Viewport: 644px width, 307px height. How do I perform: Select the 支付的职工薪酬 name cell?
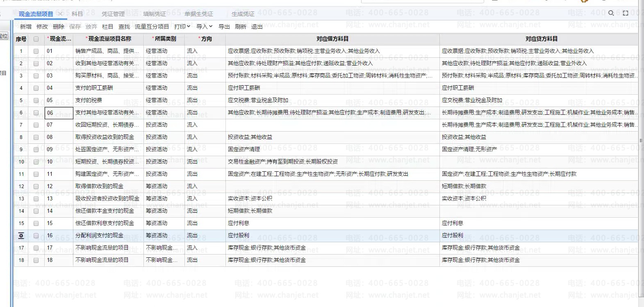pos(108,88)
